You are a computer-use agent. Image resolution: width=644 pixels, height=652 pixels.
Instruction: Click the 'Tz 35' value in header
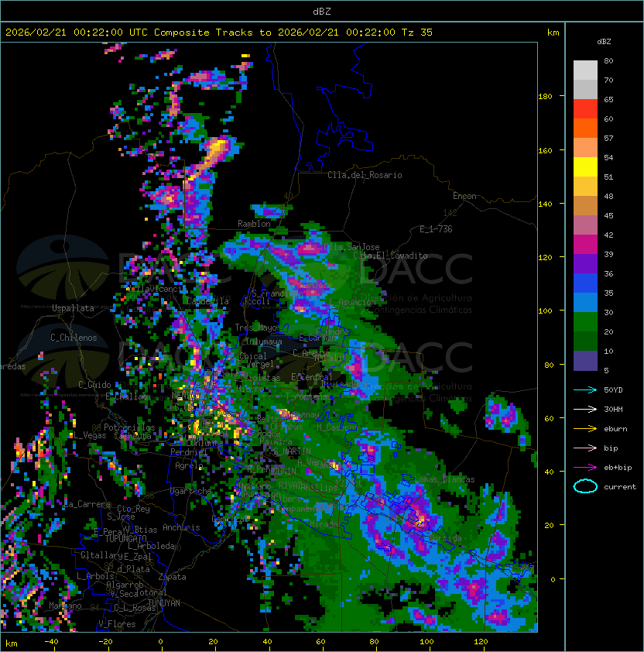tap(417, 33)
